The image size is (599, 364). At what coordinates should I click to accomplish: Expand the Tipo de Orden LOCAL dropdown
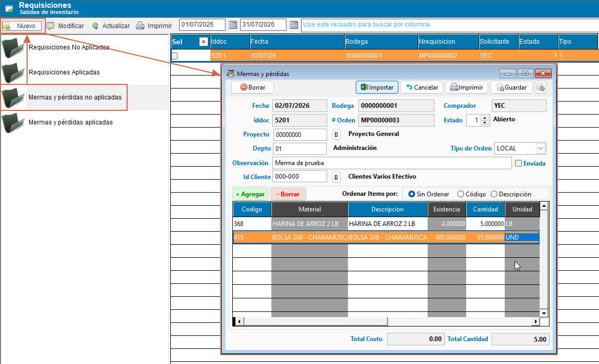click(541, 148)
